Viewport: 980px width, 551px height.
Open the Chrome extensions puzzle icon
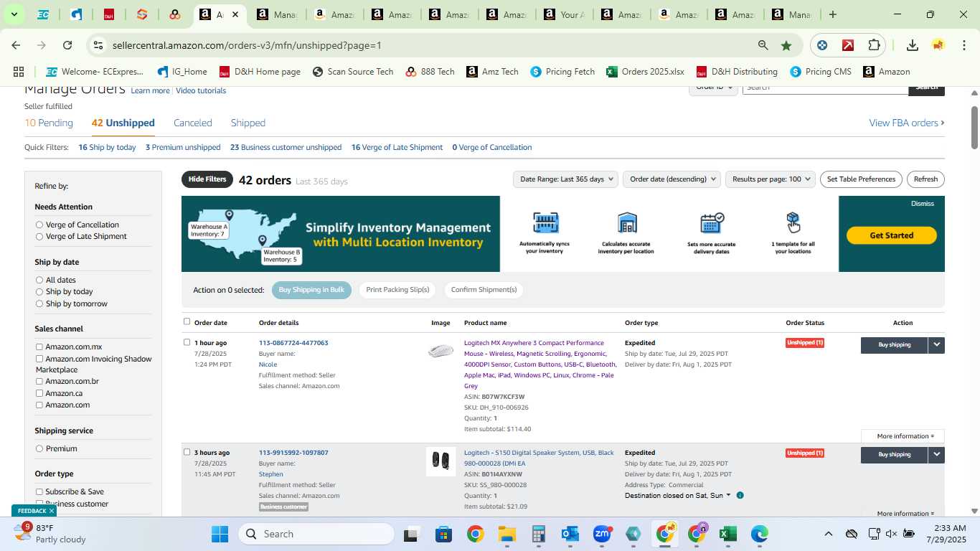click(x=874, y=45)
